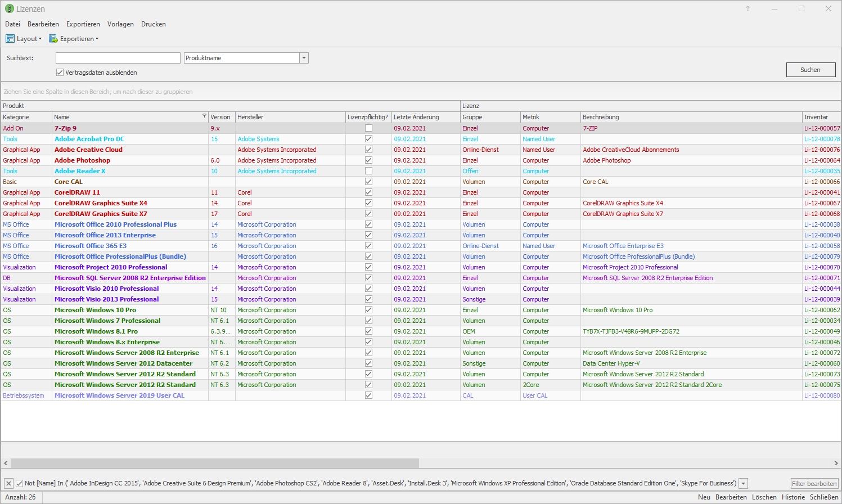The image size is (842, 504).
Task: Open the Exportieren toolbar dropdown arrow
Action: point(97,39)
